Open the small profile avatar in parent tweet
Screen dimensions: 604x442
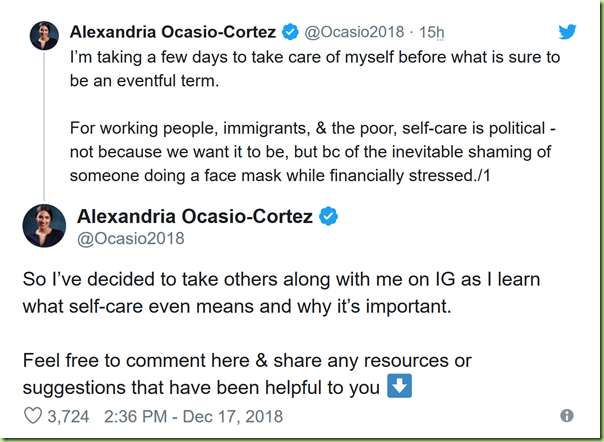44,35
